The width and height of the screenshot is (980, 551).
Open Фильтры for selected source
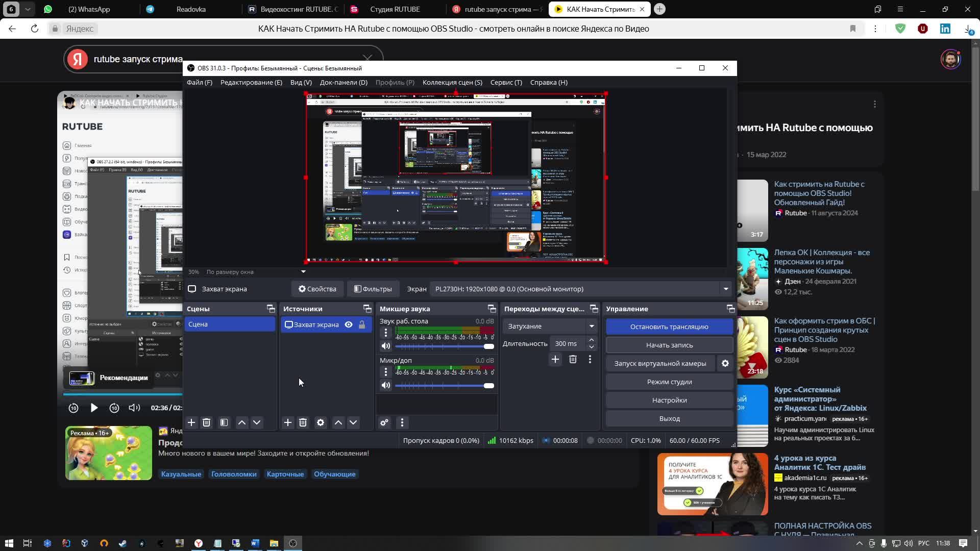pyautogui.click(x=373, y=289)
